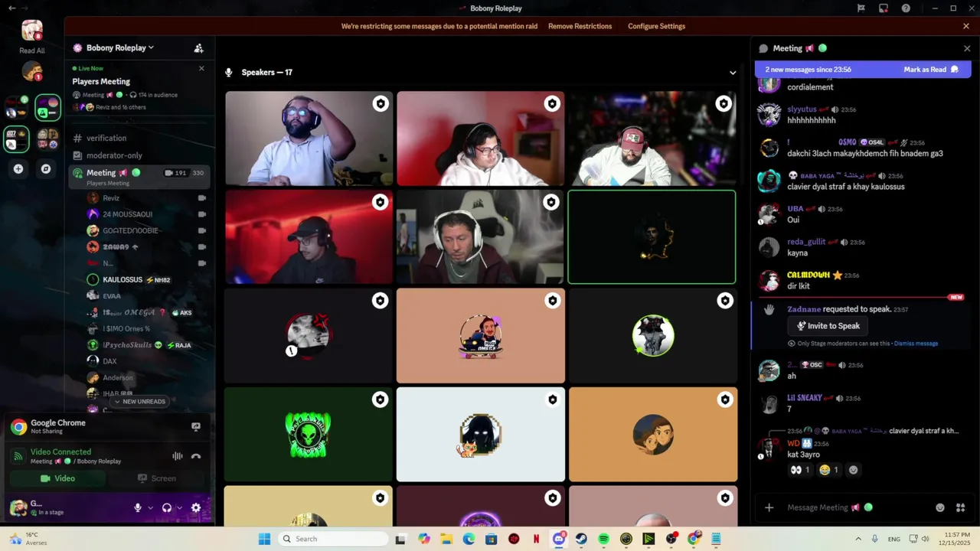
Task: Click the Speakers microphone icon
Action: pos(228,73)
